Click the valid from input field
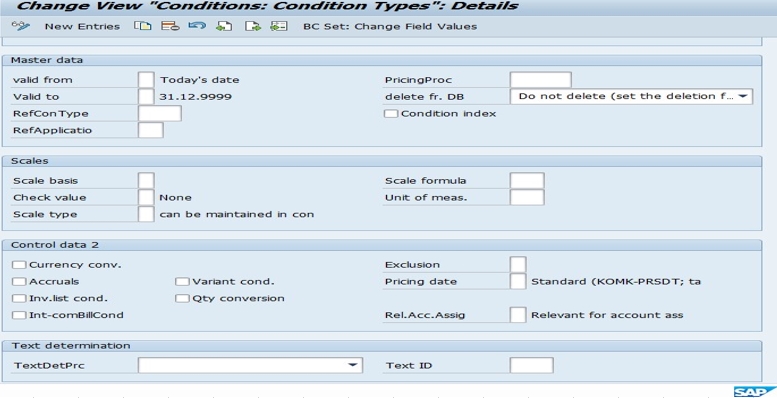 pos(146,79)
